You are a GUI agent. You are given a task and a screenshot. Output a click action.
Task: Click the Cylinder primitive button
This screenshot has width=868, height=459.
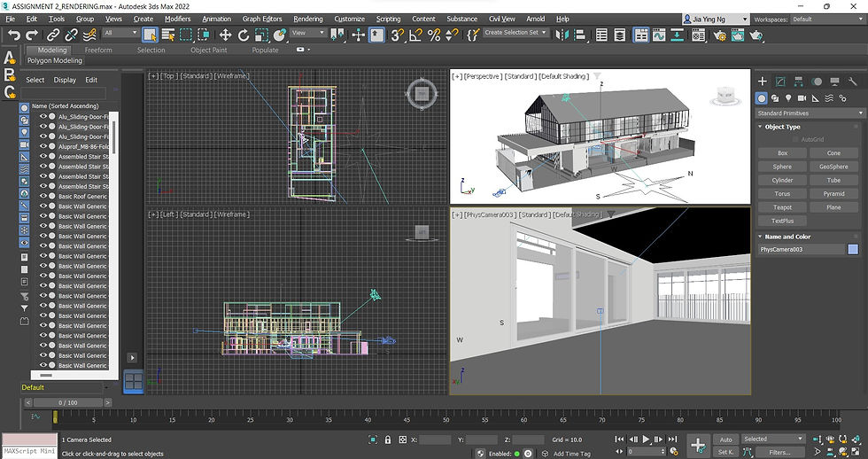click(x=782, y=180)
